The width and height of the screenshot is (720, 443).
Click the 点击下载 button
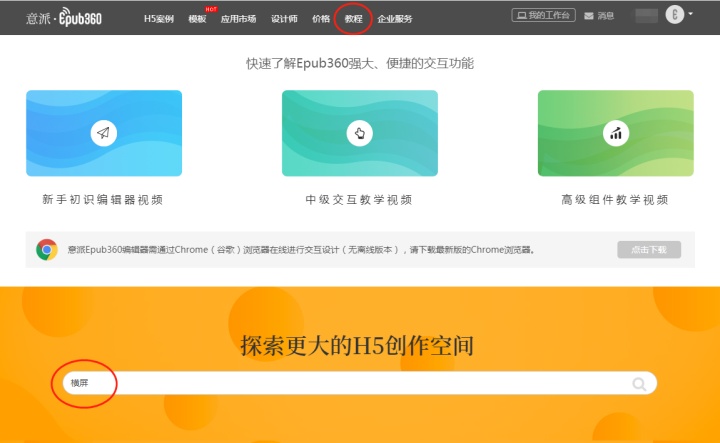click(649, 250)
